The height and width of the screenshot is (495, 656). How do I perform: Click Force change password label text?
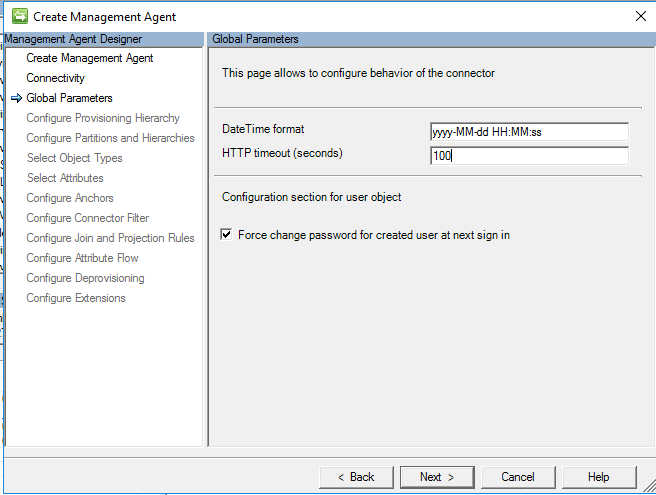click(374, 235)
